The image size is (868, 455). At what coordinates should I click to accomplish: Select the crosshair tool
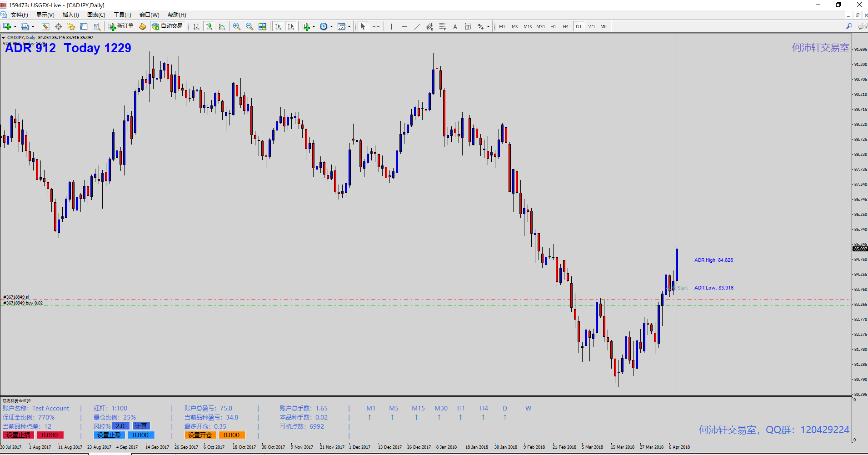click(x=376, y=26)
